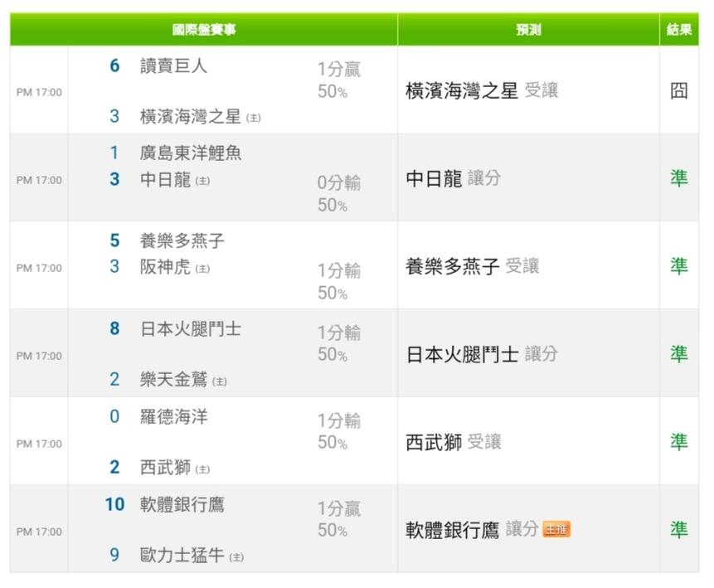This screenshot has height=588, width=714.
Task: Click the 準 result mark for 養樂多燕子
Action: [x=678, y=266]
